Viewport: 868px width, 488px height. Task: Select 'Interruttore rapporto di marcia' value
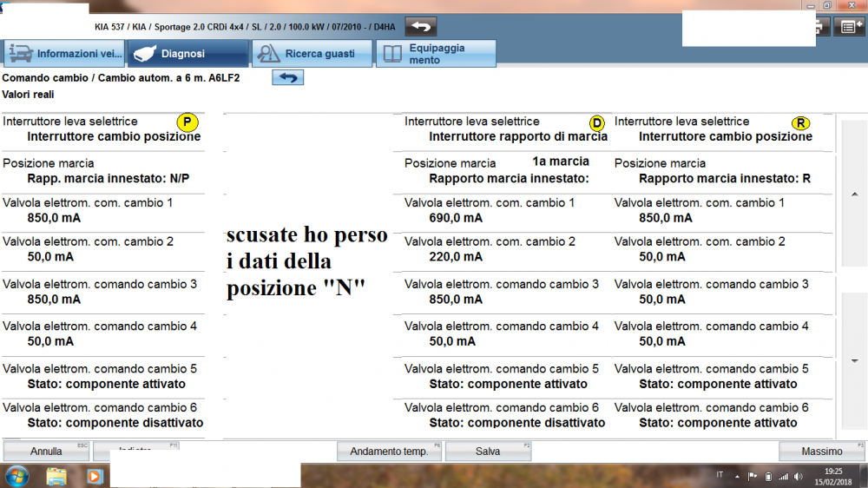tap(518, 136)
